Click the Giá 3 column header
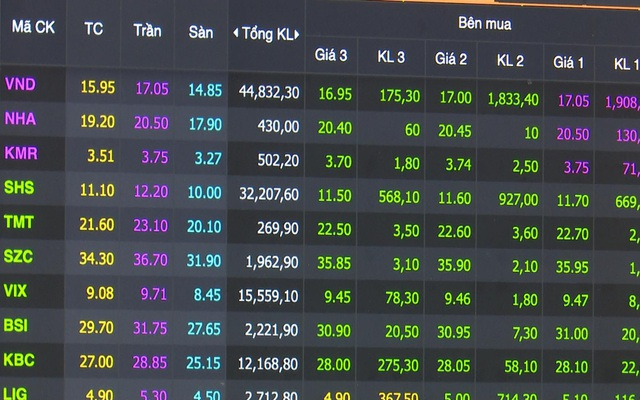 click(x=331, y=55)
